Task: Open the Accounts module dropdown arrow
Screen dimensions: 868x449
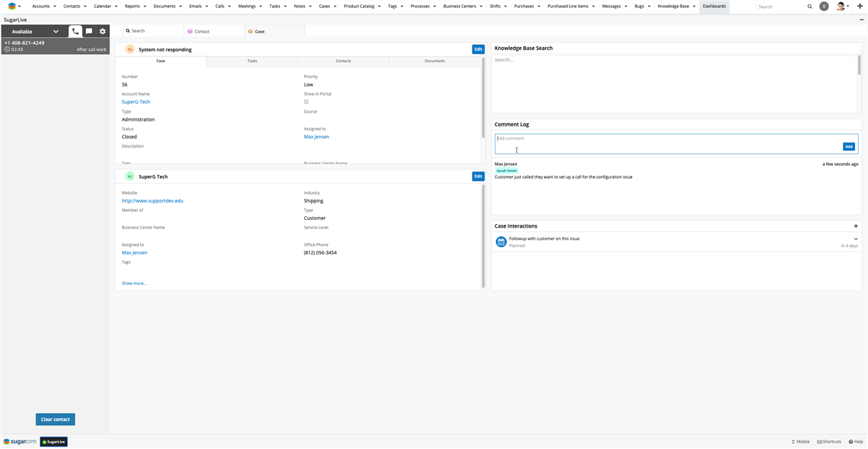Action: click(x=55, y=7)
